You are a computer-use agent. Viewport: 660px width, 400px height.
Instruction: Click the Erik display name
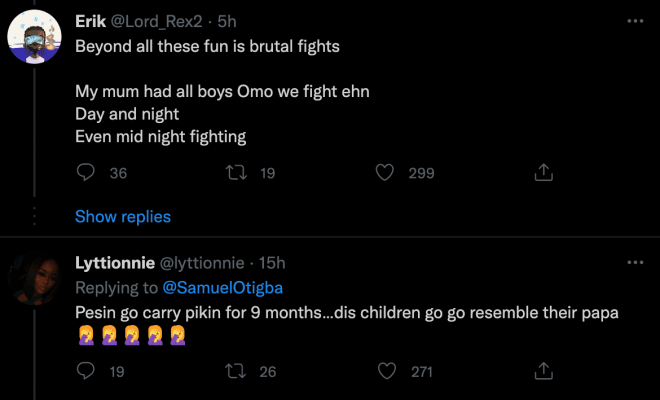tap(91, 22)
